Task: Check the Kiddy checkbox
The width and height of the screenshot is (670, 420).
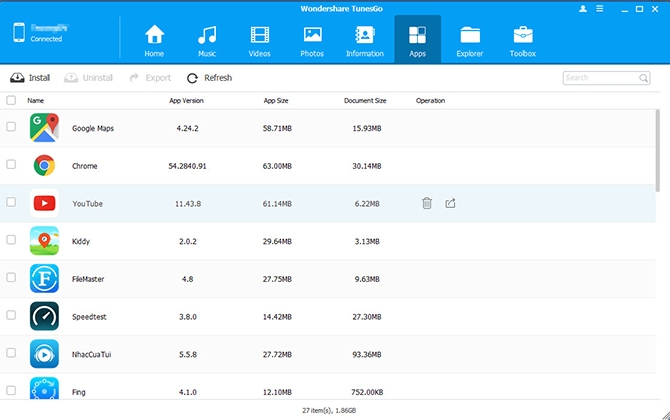Action: point(11,240)
